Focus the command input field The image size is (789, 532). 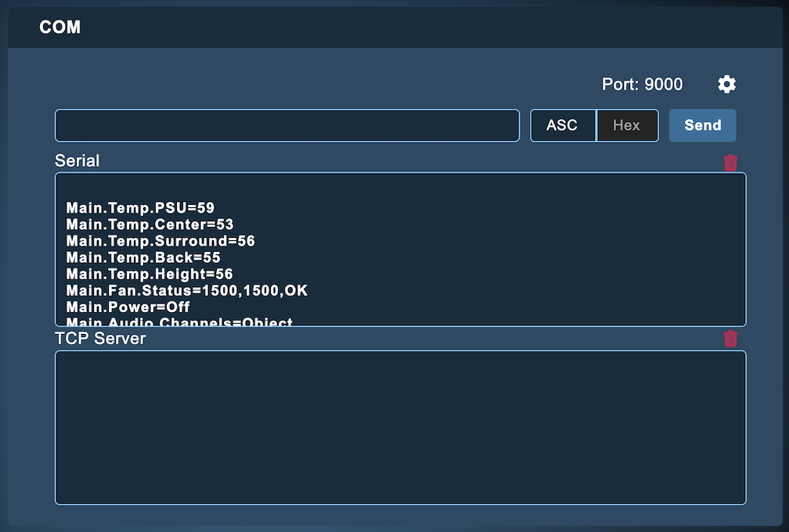tap(286, 125)
